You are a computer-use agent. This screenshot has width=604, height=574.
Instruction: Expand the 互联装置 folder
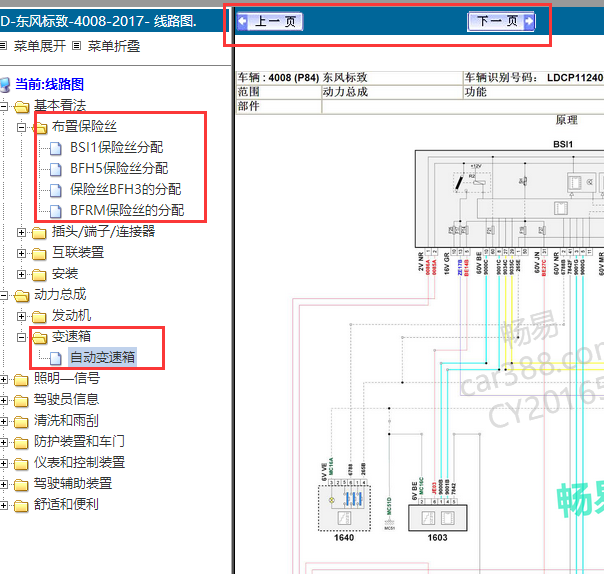tap(22, 253)
